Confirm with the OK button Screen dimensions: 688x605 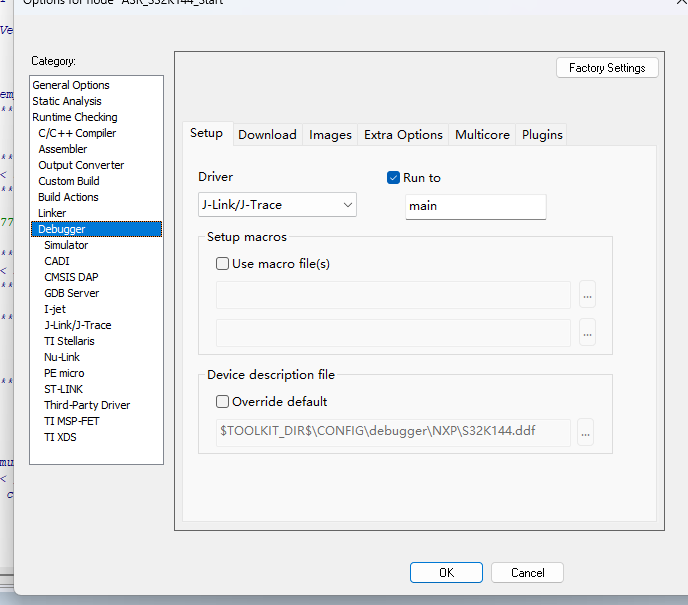[x=446, y=573]
